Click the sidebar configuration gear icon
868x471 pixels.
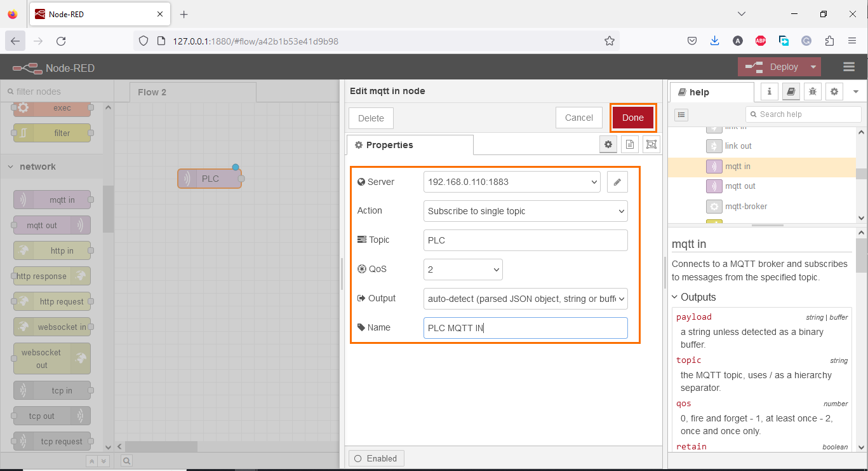pos(834,92)
